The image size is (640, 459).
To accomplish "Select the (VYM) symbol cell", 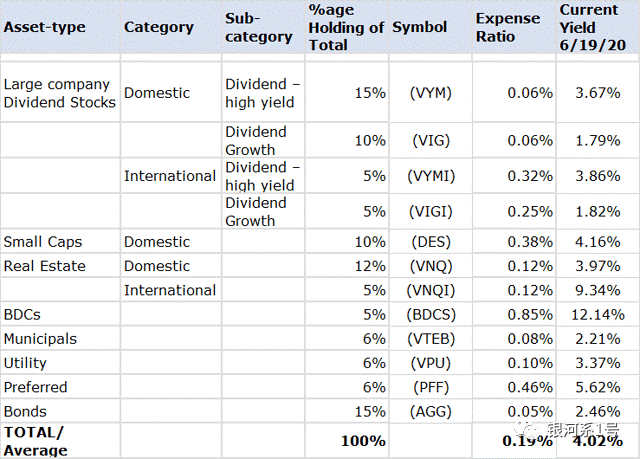I will click(x=432, y=93).
